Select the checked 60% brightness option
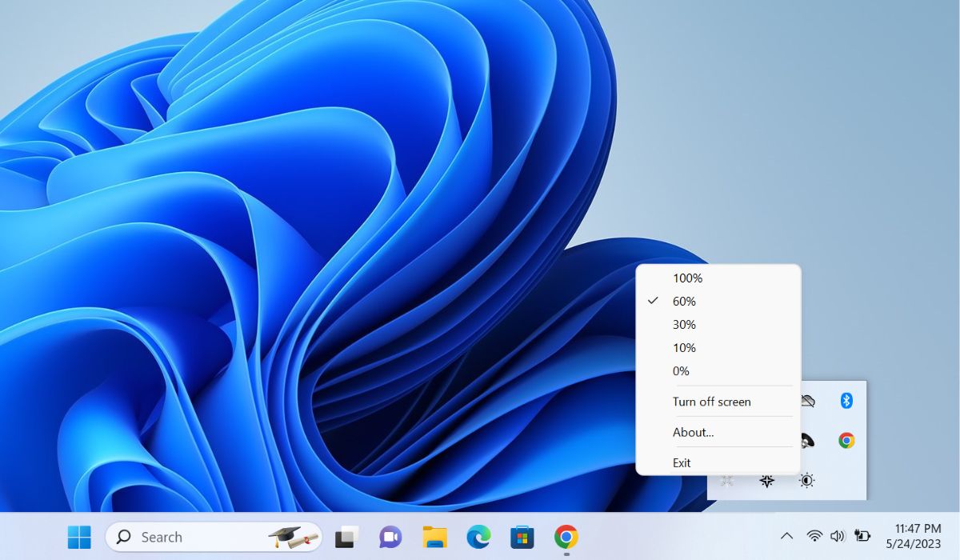Viewport: 960px width, 560px height. 684,302
